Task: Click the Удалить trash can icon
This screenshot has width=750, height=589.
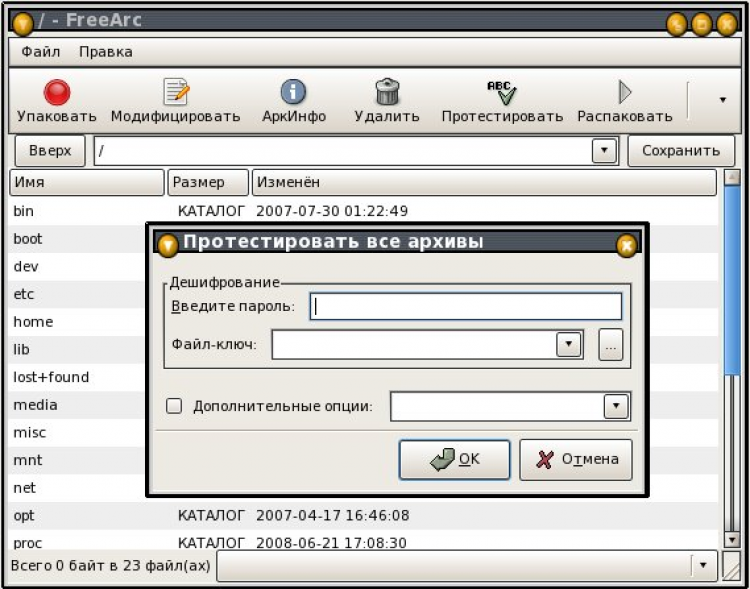Action: [x=387, y=93]
